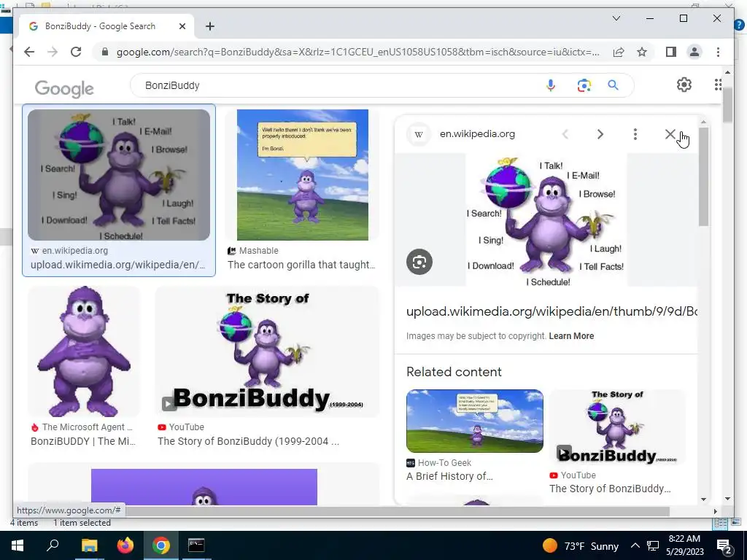Click the large BonziBuddy preview image
Screen dimensions: 747x560
546,219
